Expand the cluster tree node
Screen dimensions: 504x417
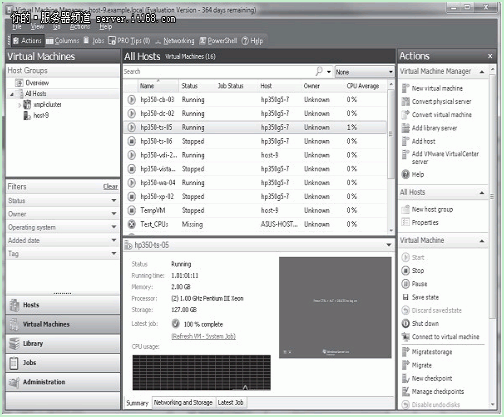pyautogui.click(x=19, y=105)
